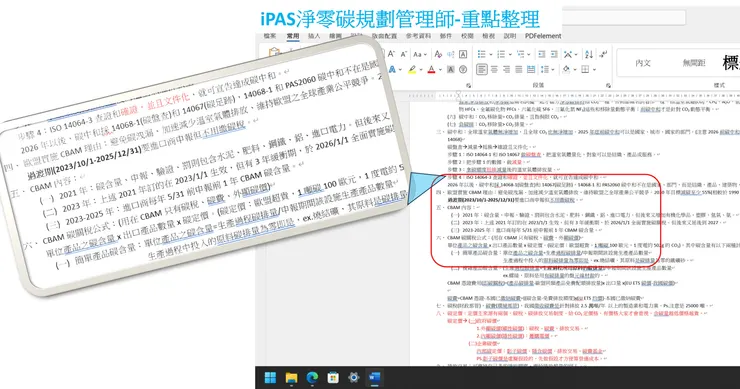This screenshot has width=740, height=389.
Task: Toggle the left align button
Action: tap(482, 69)
